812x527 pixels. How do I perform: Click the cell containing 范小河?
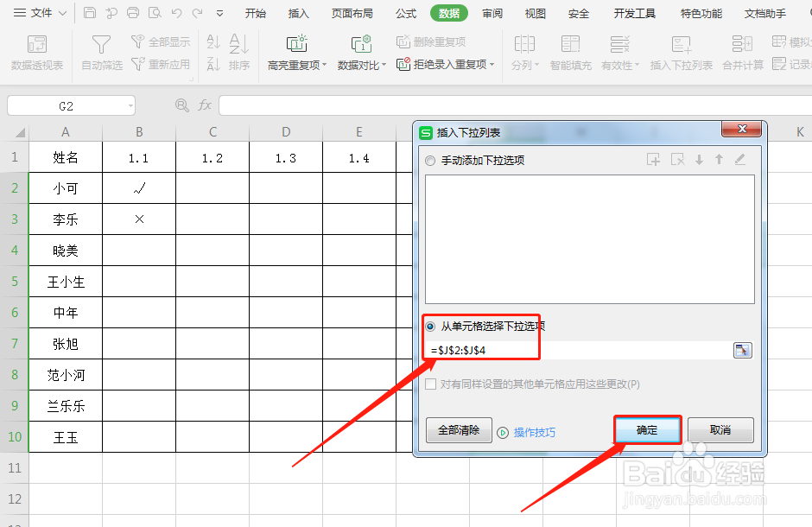pos(66,375)
